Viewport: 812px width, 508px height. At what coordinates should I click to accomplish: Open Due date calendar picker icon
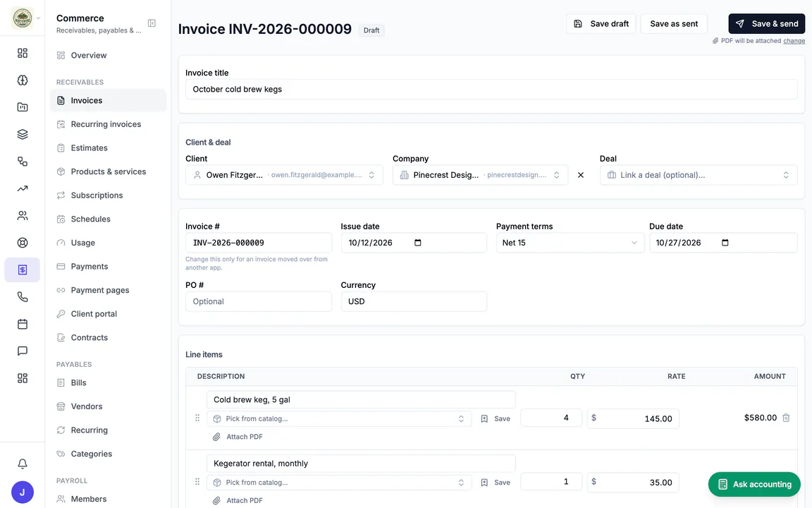725,243
